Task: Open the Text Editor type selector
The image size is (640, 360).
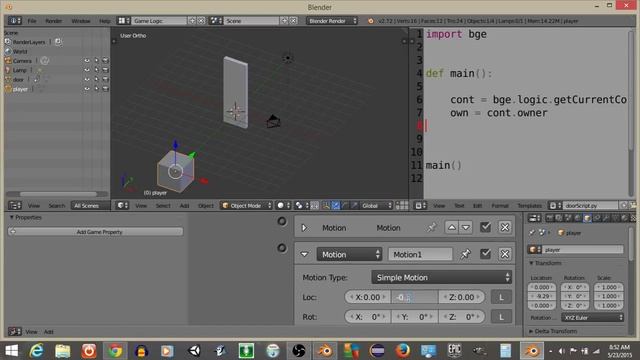Action: click(420, 205)
